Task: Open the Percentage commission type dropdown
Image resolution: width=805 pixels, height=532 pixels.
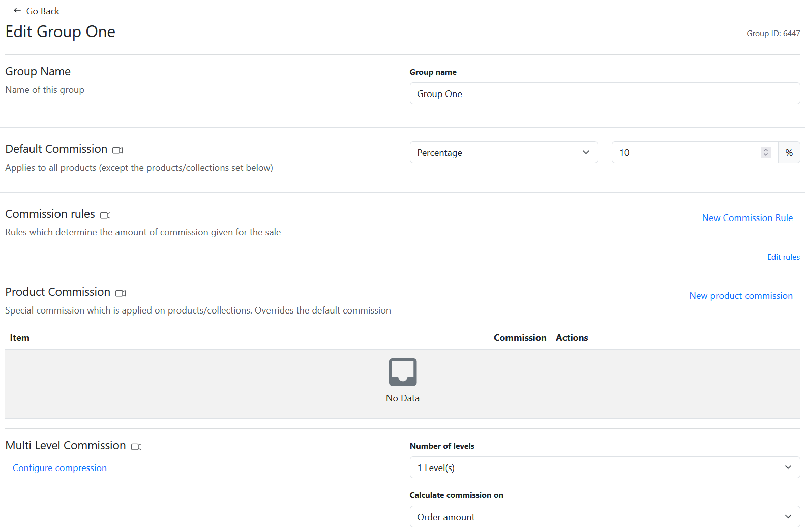Action: [503, 152]
